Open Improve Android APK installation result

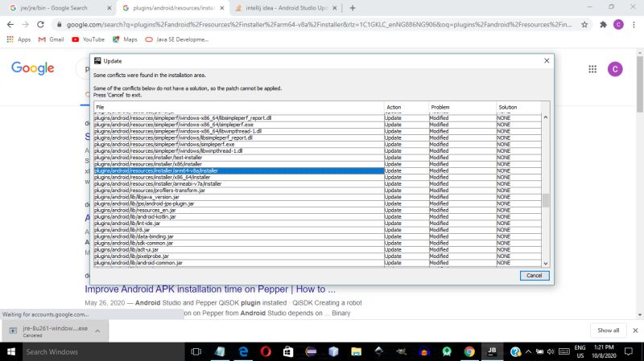[x=210, y=289]
